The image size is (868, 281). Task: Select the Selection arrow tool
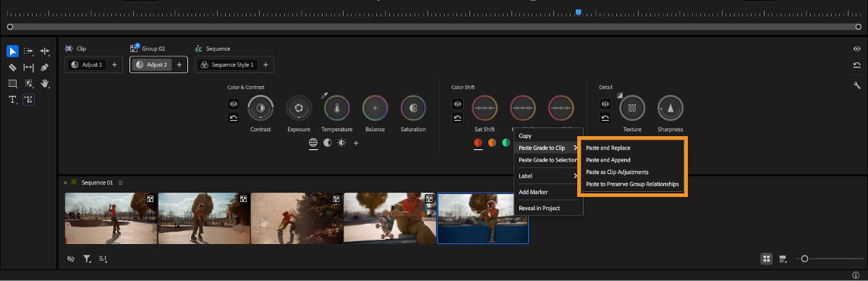tap(13, 51)
